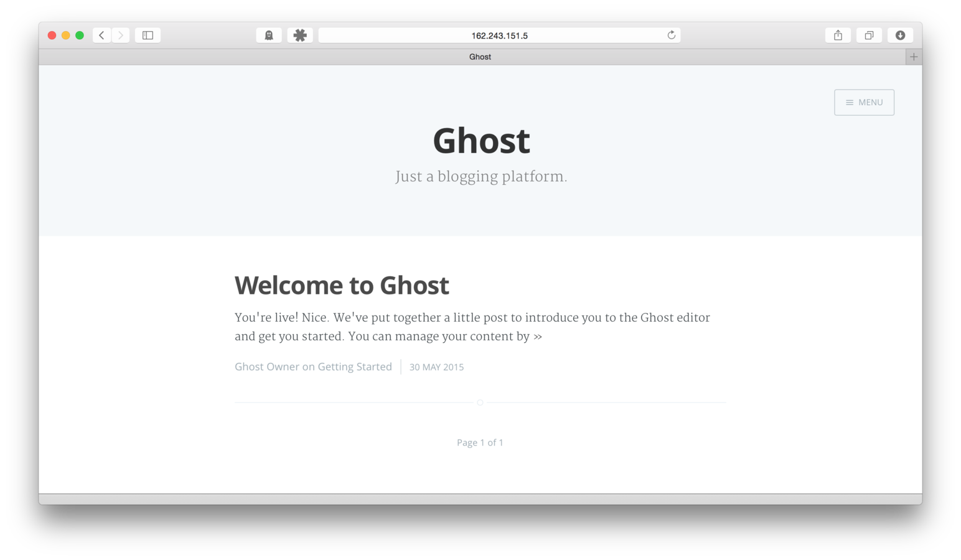Image resolution: width=961 pixels, height=560 pixels.
Task: Minimize the window with yellow button
Action: pos(66,35)
